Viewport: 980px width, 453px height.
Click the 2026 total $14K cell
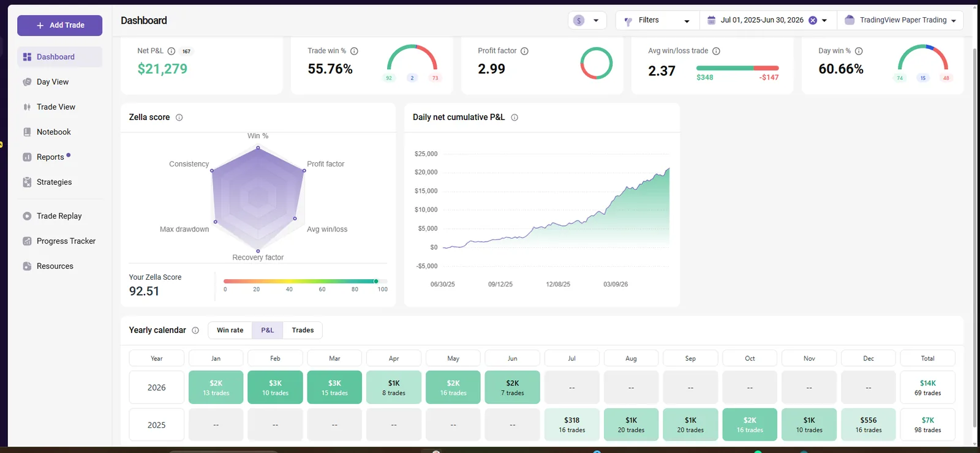[928, 387]
